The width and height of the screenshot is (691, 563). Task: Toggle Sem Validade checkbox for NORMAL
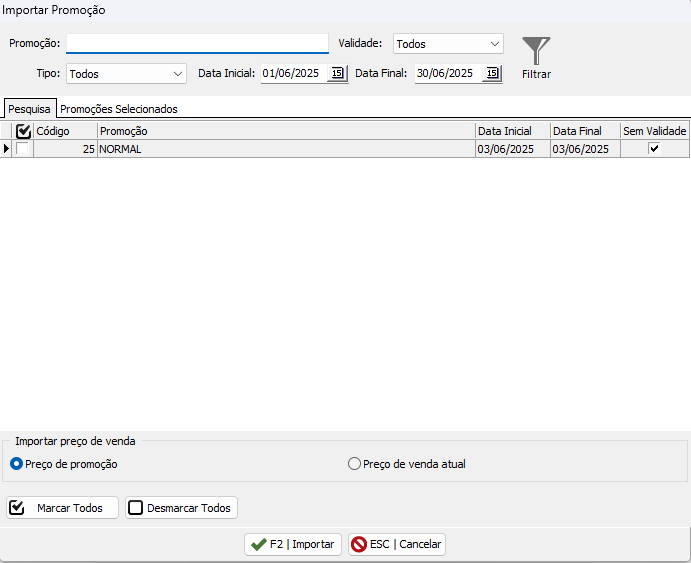coord(654,149)
